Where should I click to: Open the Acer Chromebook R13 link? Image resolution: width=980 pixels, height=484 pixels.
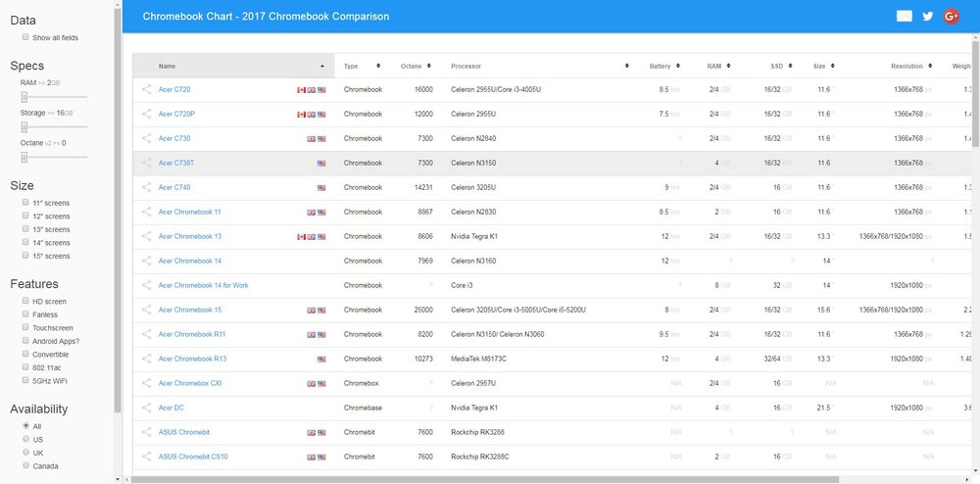(x=192, y=359)
